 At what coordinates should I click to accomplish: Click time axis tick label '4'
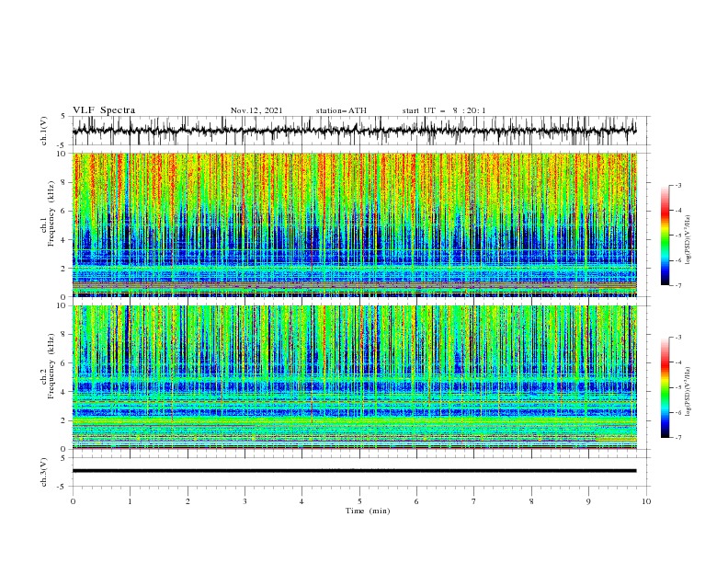301,501
